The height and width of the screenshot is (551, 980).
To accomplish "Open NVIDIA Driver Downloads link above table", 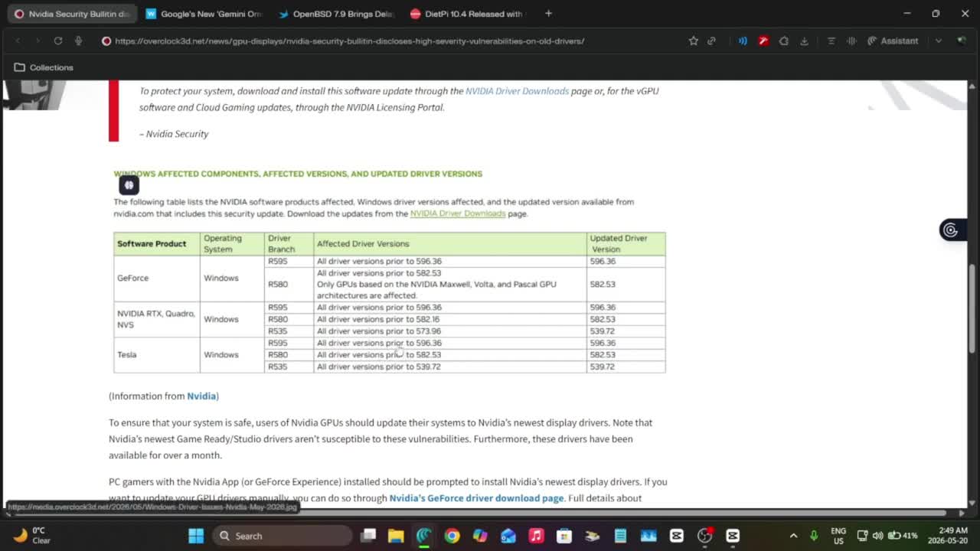I will (x=458, y=214).
